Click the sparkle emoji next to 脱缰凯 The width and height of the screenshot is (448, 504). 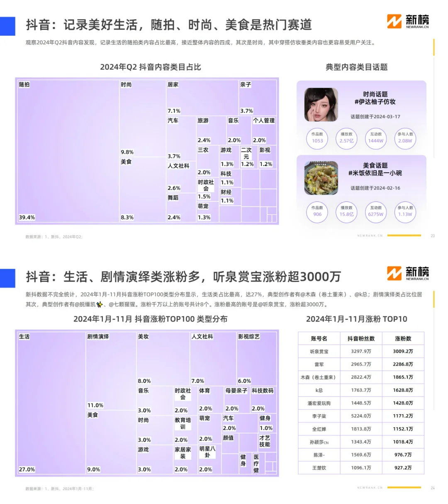click(99, 304)
